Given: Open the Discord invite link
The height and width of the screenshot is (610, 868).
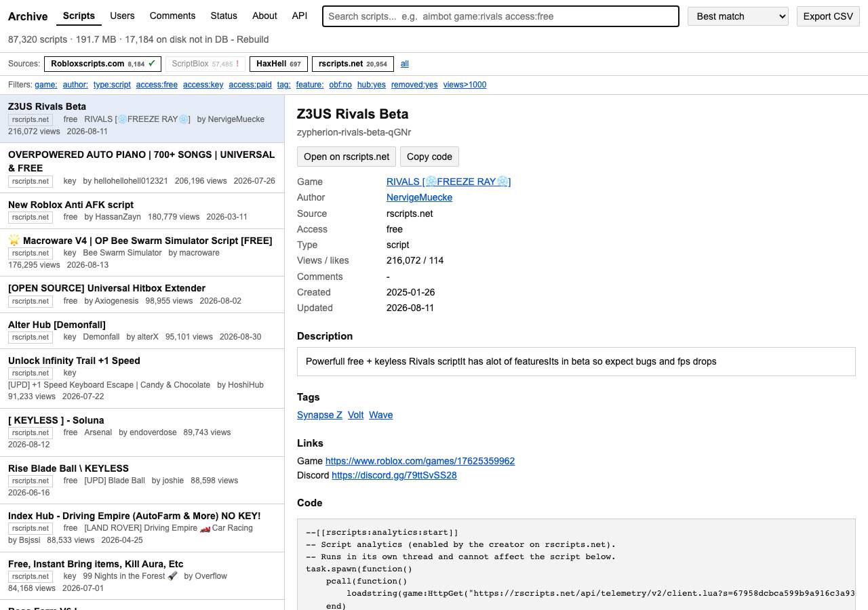Looking at the screenshot, I should coord(394,475).
